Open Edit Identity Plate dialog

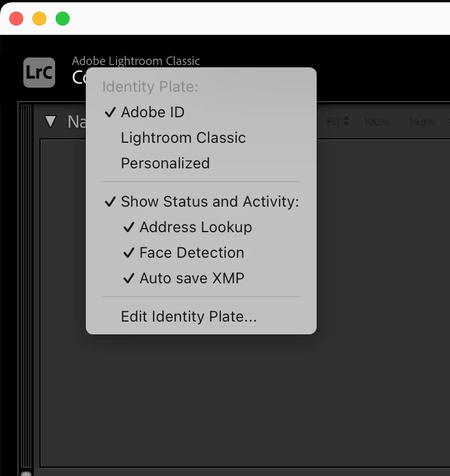tap(201, 316)
